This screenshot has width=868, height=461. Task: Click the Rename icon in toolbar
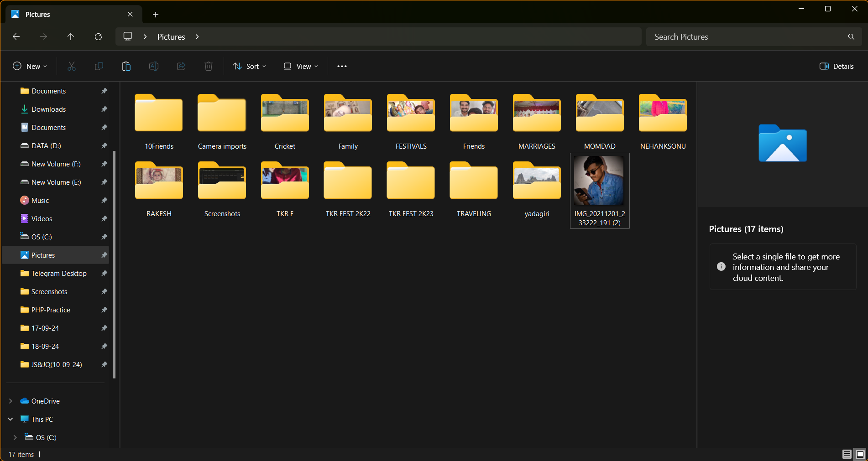154,66
